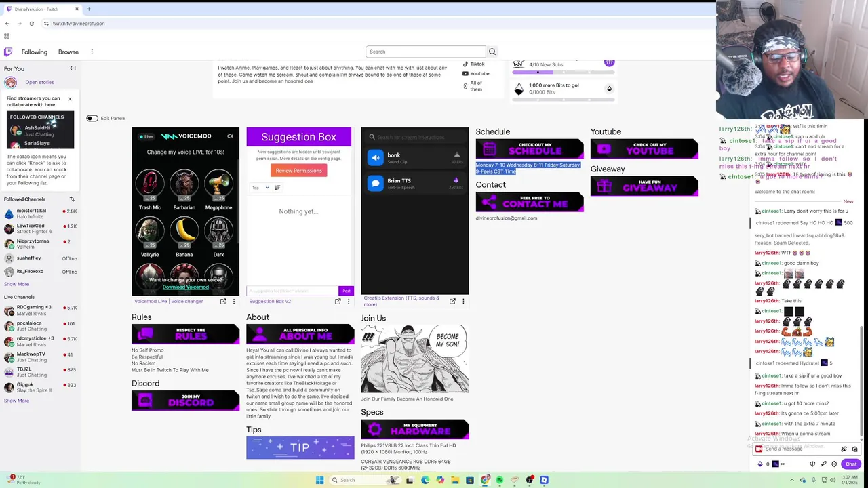Image resolution: width=868 pixels, height=488 pixels.
Task: Collapse the For You sidebar
Action: (x=73, y=68)
